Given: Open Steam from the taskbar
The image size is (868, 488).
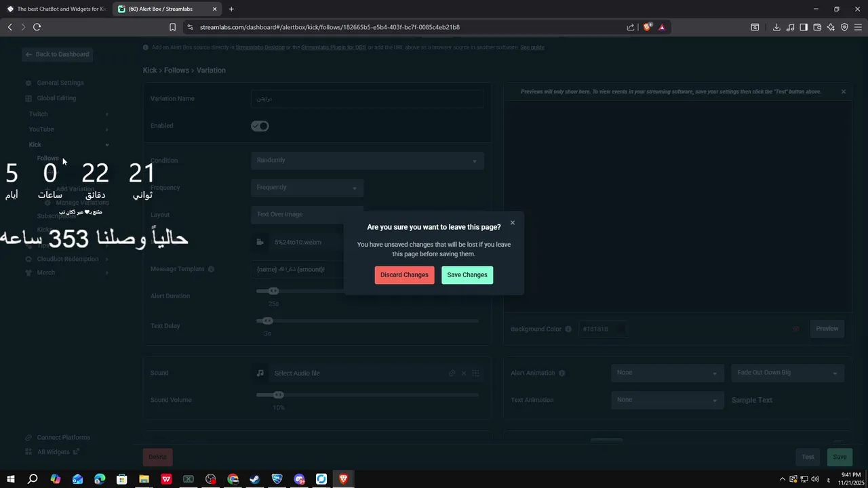Looking at the screenshot, I should tap(255, 479).
